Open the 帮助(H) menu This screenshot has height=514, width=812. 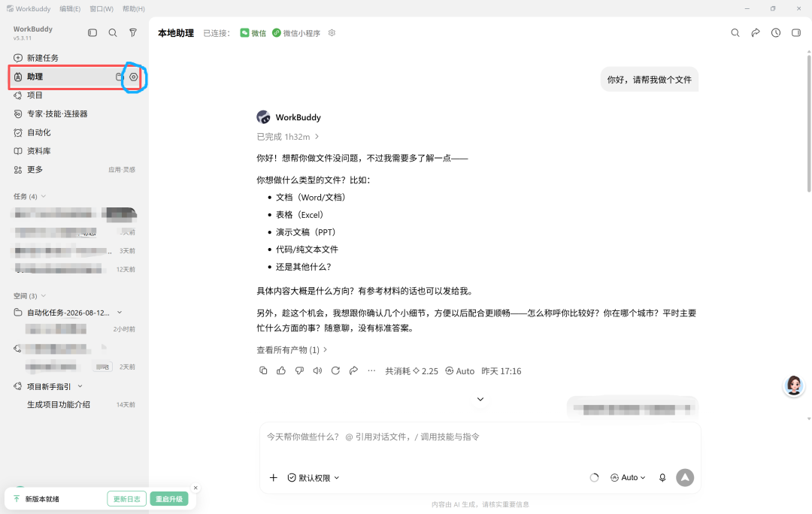coord(134,9)
